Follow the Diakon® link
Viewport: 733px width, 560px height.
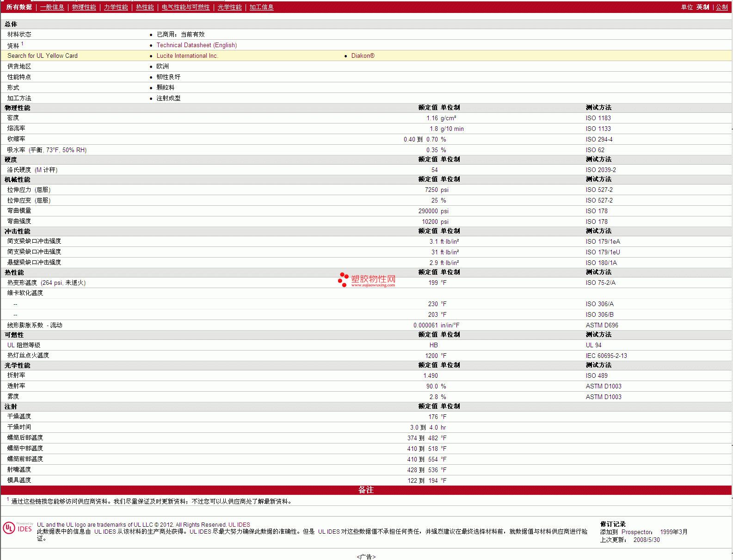pos(363,56)
